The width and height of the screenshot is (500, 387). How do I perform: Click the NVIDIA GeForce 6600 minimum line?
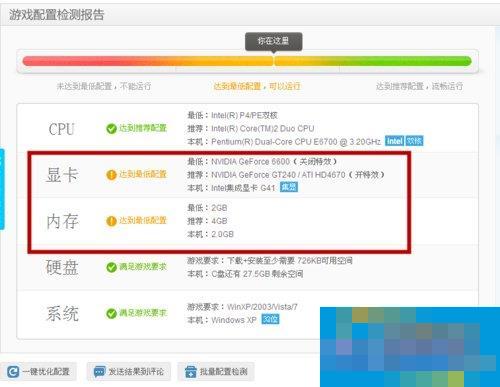point(262,162)
